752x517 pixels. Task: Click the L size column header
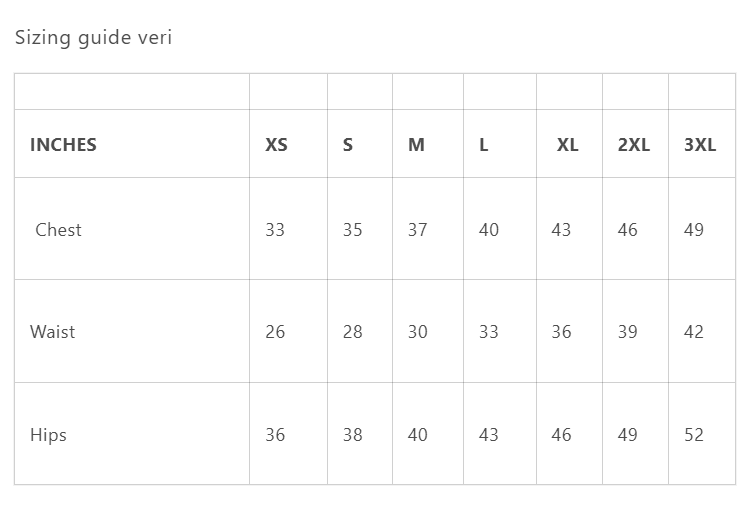[484, 145]
